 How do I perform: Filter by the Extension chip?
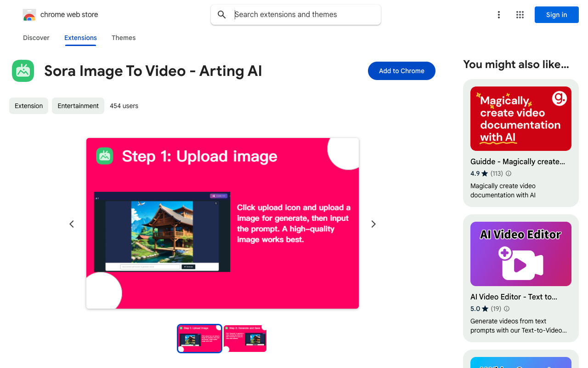(x=28, y=106)
